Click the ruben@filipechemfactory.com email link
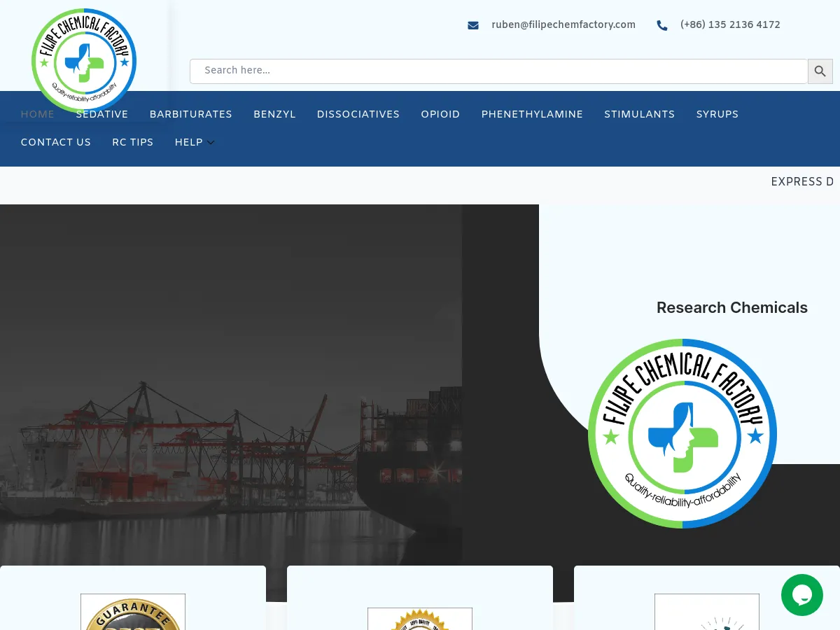Image resolution: width=840 pixels, height=630 pixels. pos(563,24)
